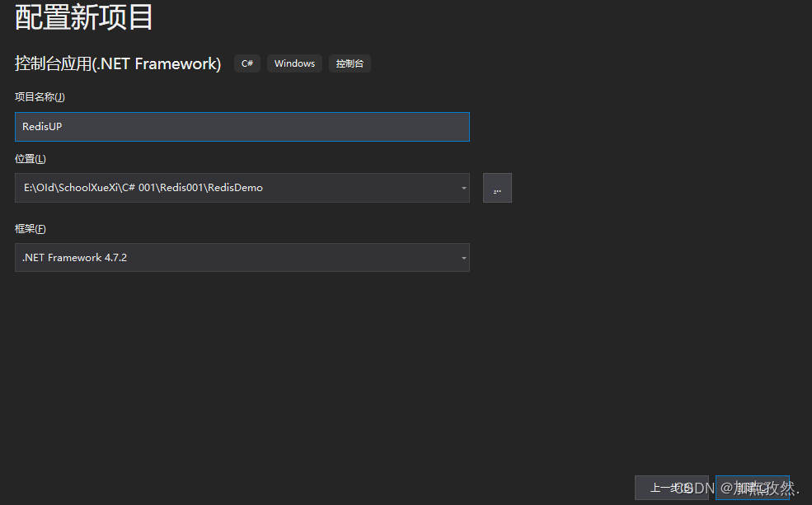Click the 配置新项目 page title
The height and width of the screenshot is (505, 812).
tap(84, 17)
